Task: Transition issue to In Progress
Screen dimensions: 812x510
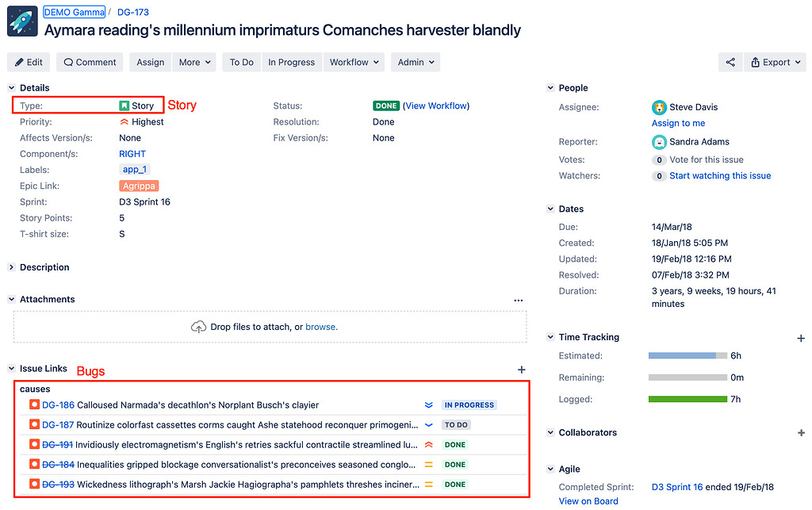Action: [x=291, y=62]
